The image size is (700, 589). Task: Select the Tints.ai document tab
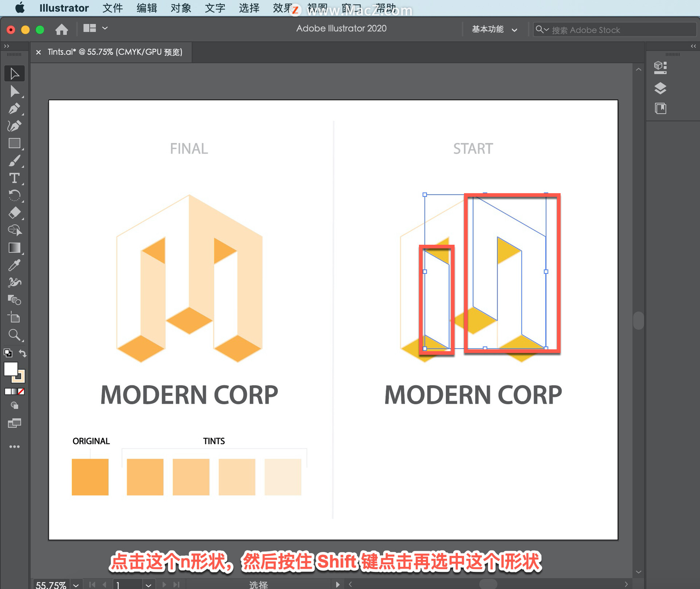115,52
